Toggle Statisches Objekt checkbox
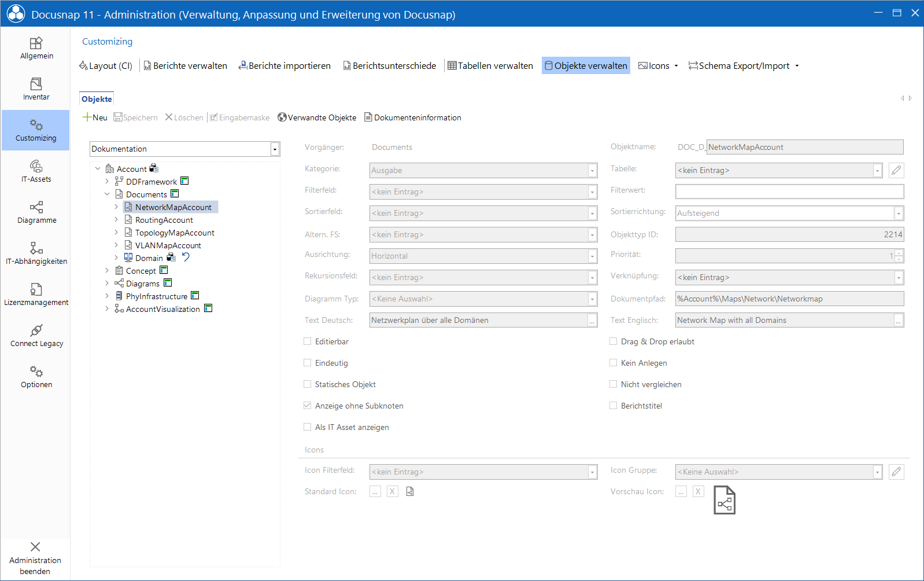The width and height of the screenshot is (924, 581). (x=308, y=384)
